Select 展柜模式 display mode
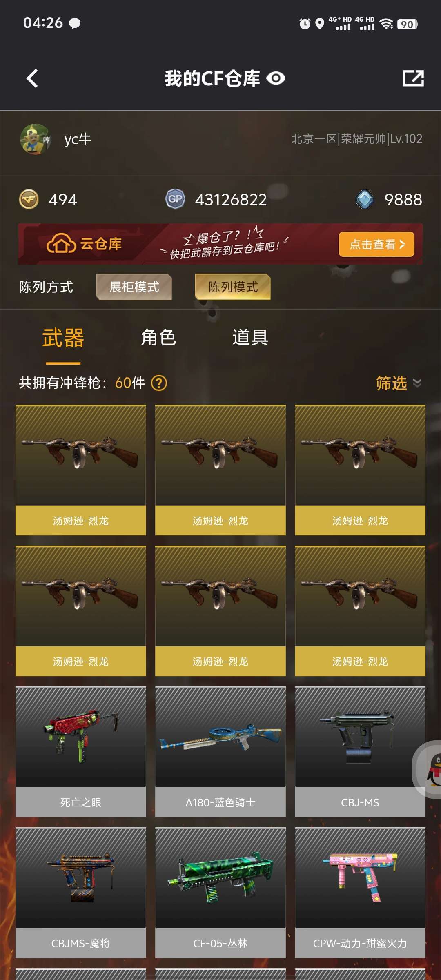441x980 pixels. click(134, 287)
